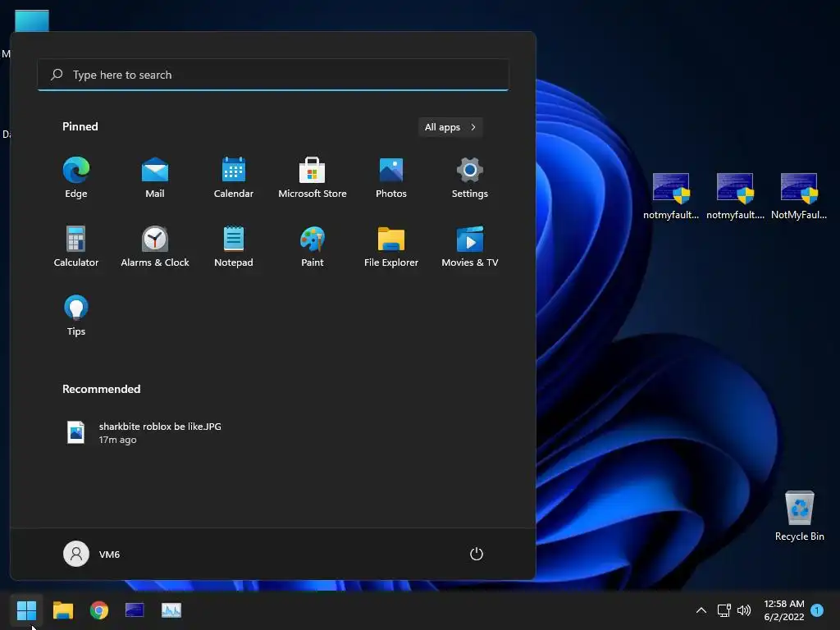
Task: Show hidden system tray icons
Action: point(701,609)
